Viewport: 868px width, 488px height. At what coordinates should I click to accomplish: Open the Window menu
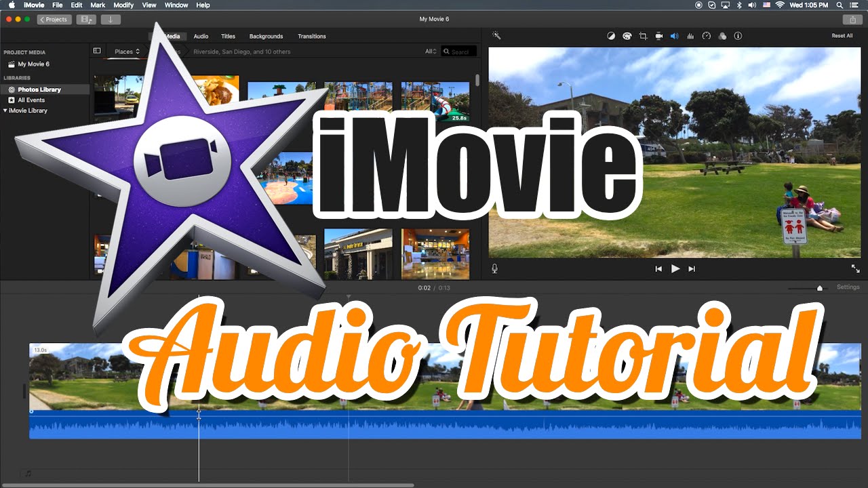pos(176,5)
